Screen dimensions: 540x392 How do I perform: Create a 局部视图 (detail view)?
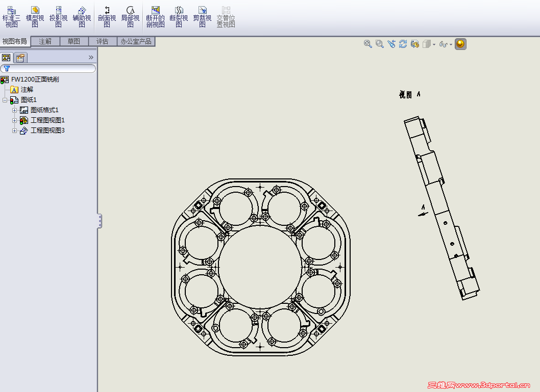point(130,16)
